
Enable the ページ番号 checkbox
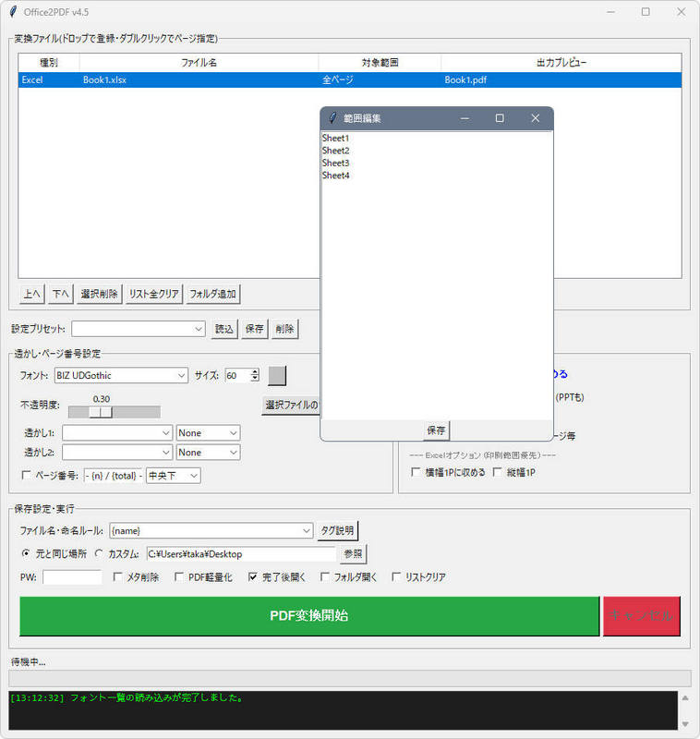pos(26,476)
